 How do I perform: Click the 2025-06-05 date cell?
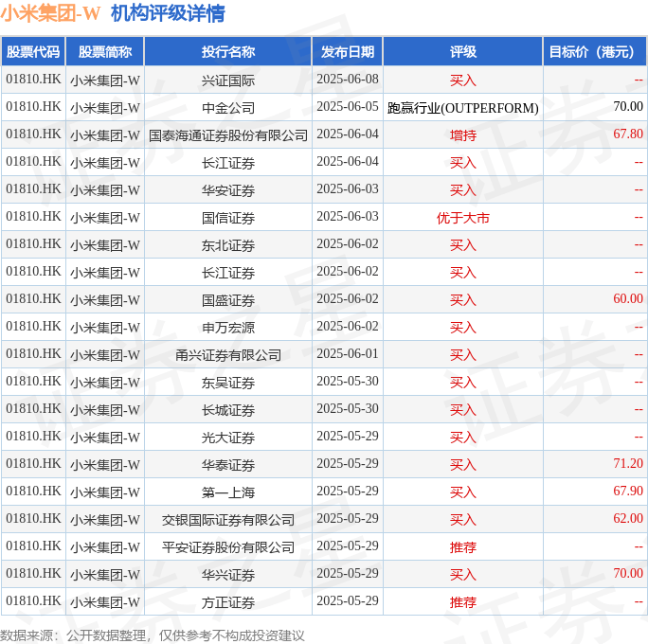(348, 107)
